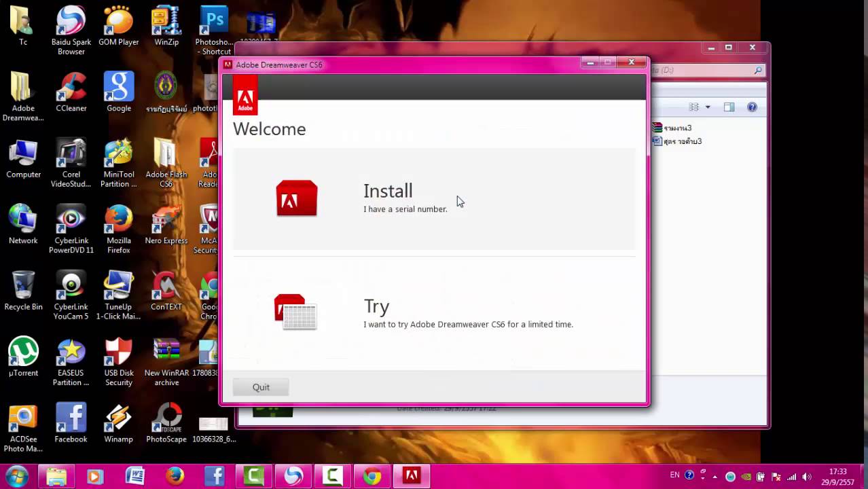This screenshot has width=868, height=489.
Task: Choose Try Dreamweaver CS6 for limited time
Action: 434,314
